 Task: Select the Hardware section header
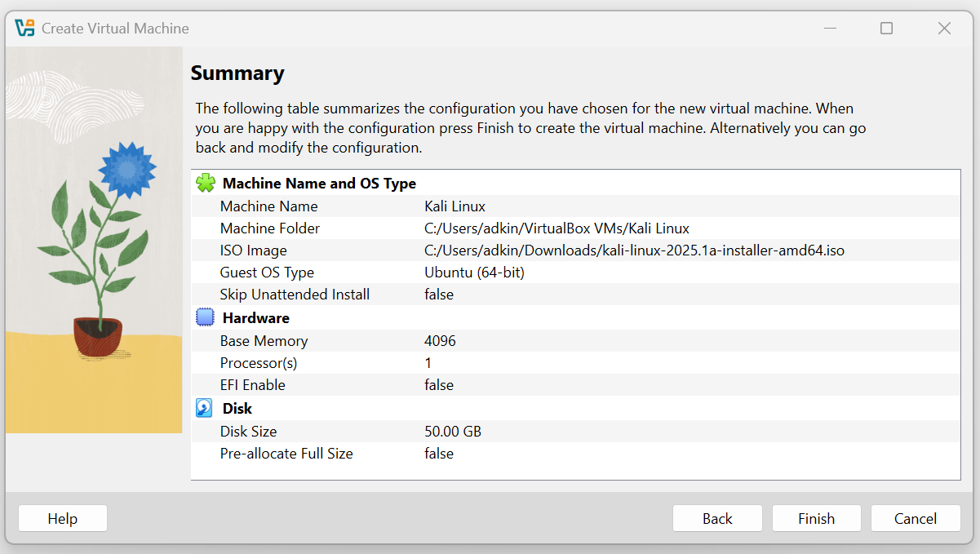point(256,318)
